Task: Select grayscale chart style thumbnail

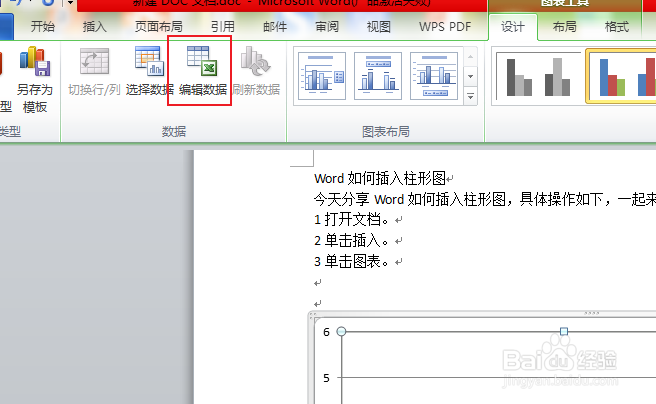Action: point(538,77)
